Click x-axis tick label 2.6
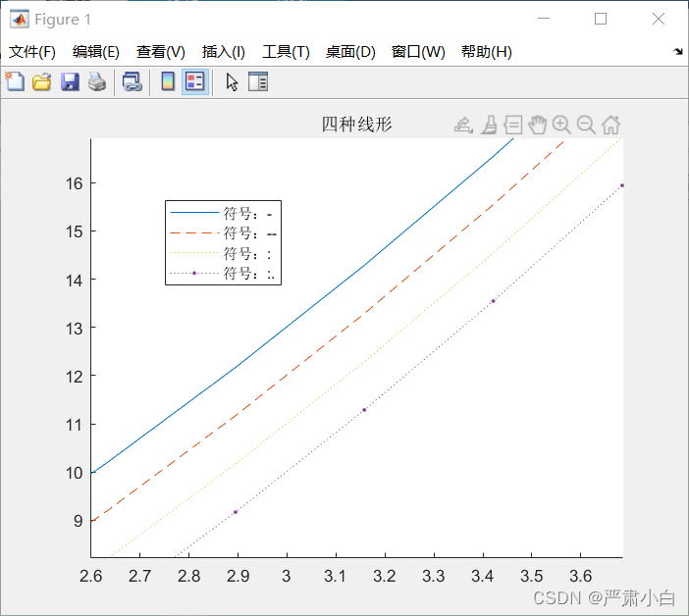 tap(90, 576)
